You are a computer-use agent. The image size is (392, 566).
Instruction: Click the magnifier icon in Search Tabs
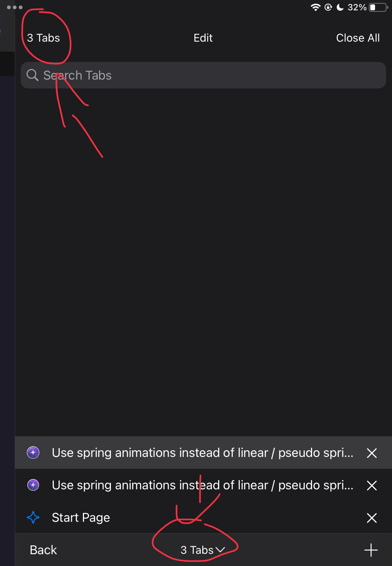32,75
